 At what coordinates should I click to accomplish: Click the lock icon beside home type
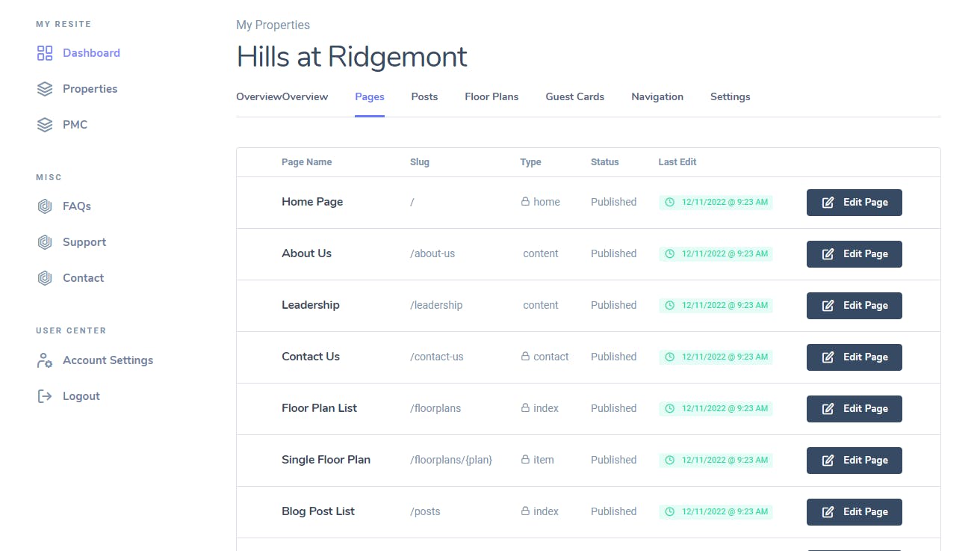[525, 202]
